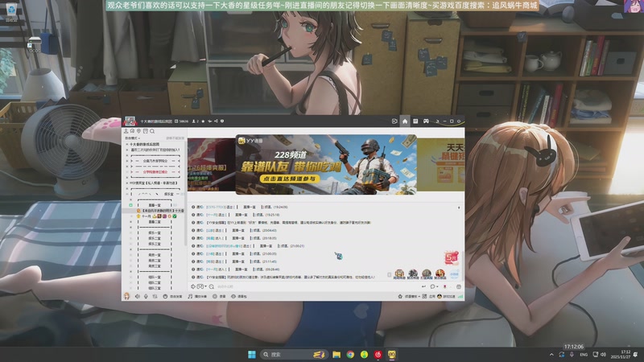This screenshot has width=644, height=362.
Task: Click the first gift avatar icon in chat row
Action: [399, 274]
